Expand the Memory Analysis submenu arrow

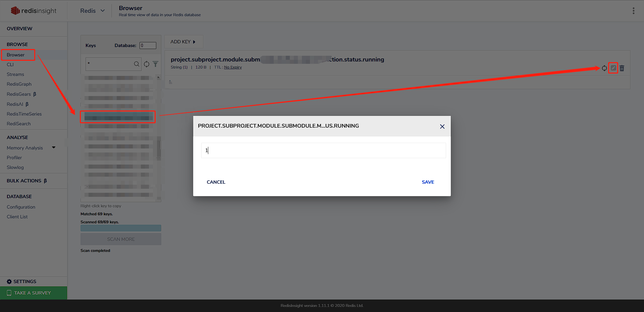pyautogui.click(x=54, y=147)
